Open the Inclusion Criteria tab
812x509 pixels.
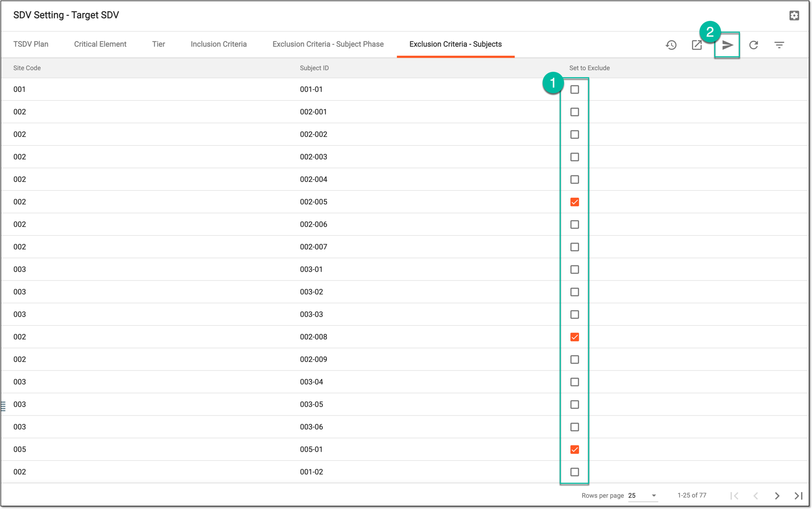tap(219, 44)
